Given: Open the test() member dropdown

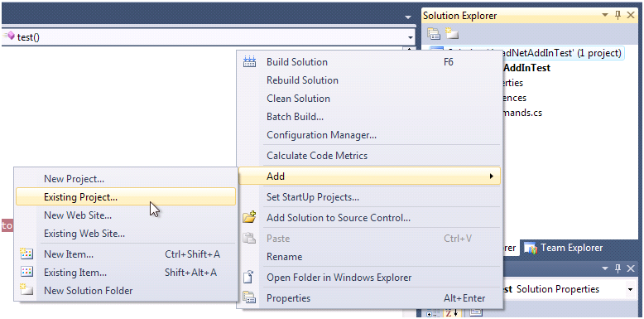Looking at the screenshot, I should (x=411, y=37).
